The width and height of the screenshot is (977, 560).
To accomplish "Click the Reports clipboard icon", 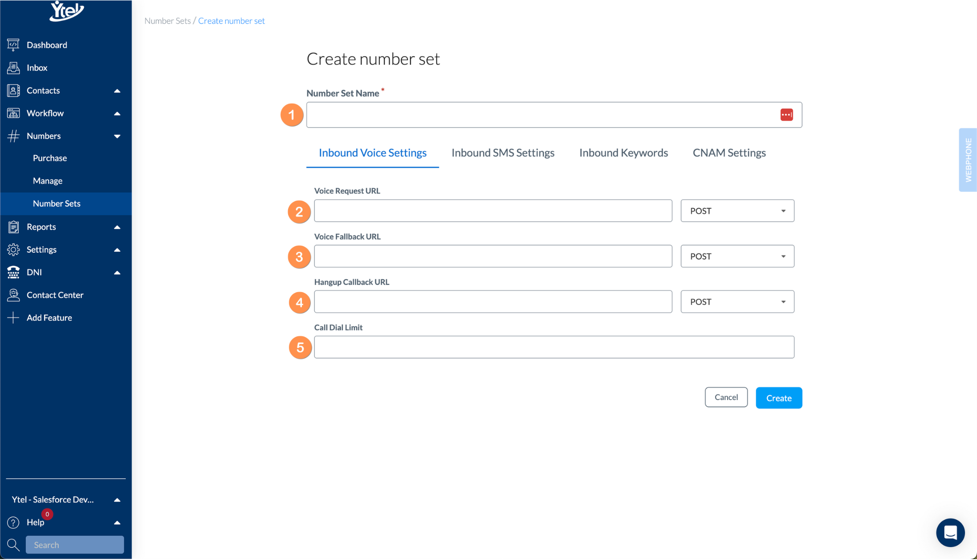I will pyautogui.click(x=13, y=227).
